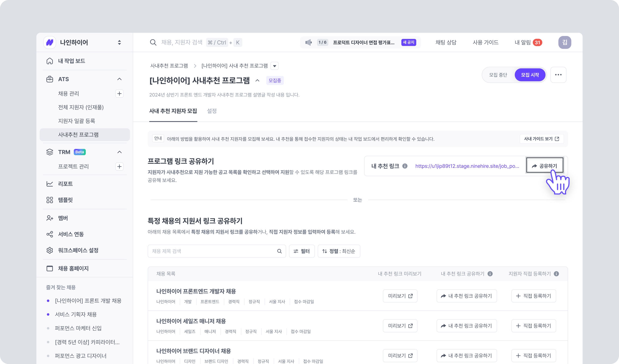Click breadcrumb 사내추천 프로그램
This screenshot has width=619, height=364.
[169, 66]
